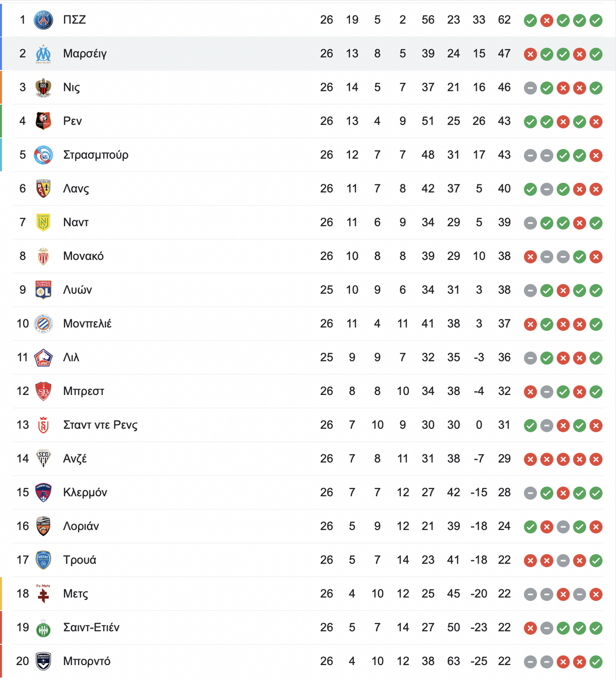Open the Μονακό team name link
Image resolution: width=616 pixels, height=680 pixels.
pos(83,256)
